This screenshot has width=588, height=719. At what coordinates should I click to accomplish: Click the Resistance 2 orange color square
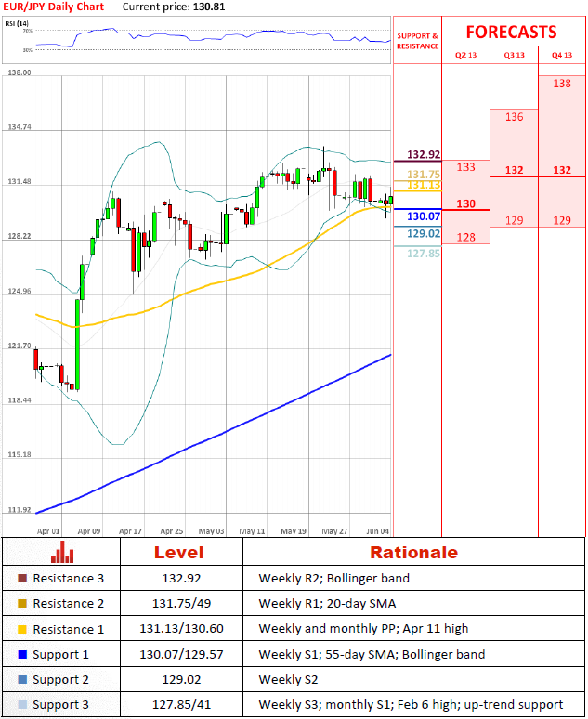pyautogui.click(x=22, y=604)
